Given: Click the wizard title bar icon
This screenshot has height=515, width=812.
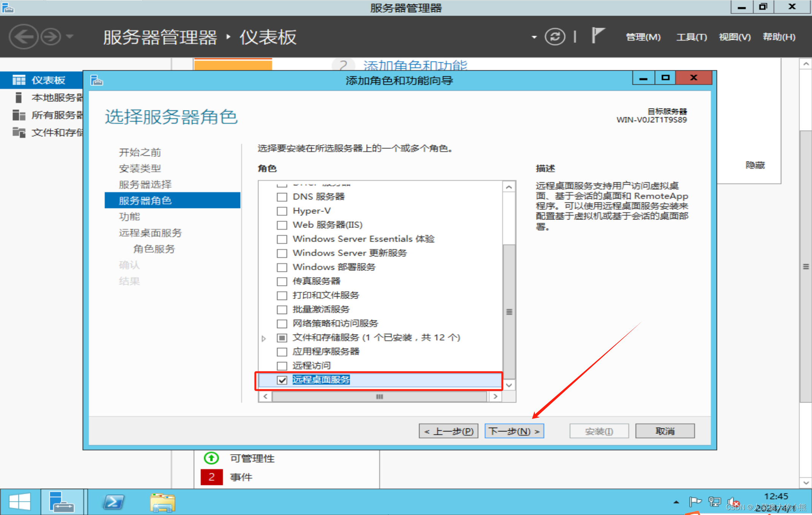Looking at the screenshot, I should [97, 81].
